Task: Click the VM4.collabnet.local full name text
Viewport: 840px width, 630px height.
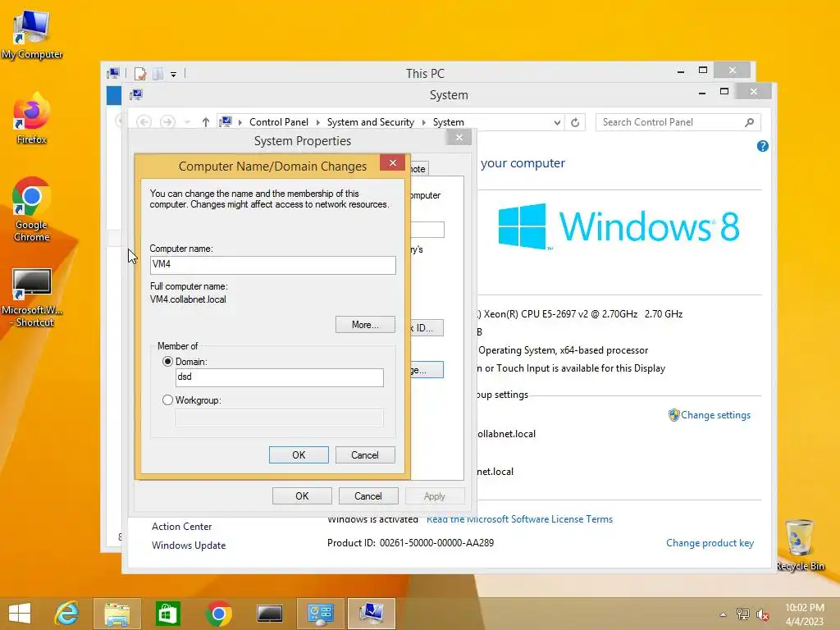Action: (x=188, y=299)
